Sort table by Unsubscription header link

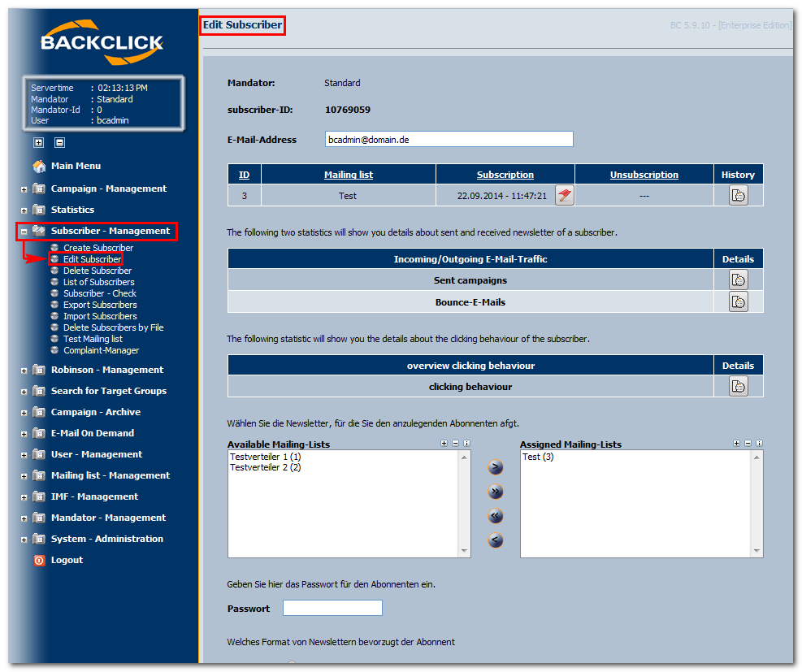coord(644,175)
